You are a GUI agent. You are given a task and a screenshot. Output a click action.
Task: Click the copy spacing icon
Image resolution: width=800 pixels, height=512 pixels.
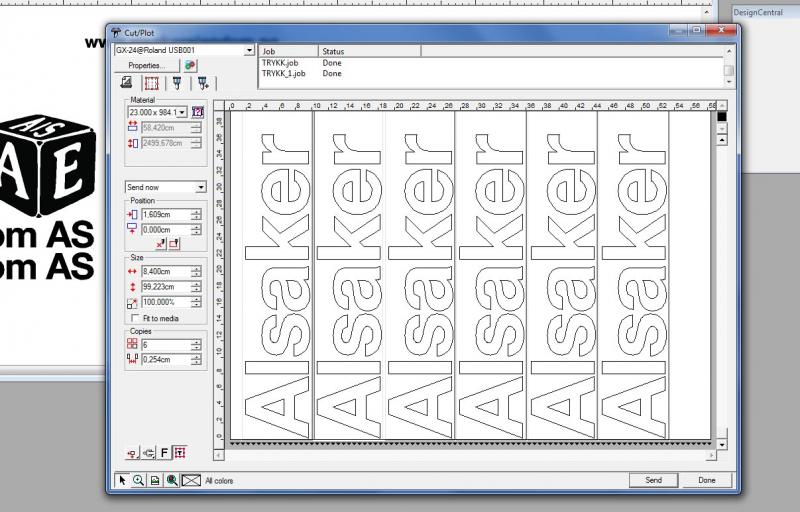(x=132, y=359)
